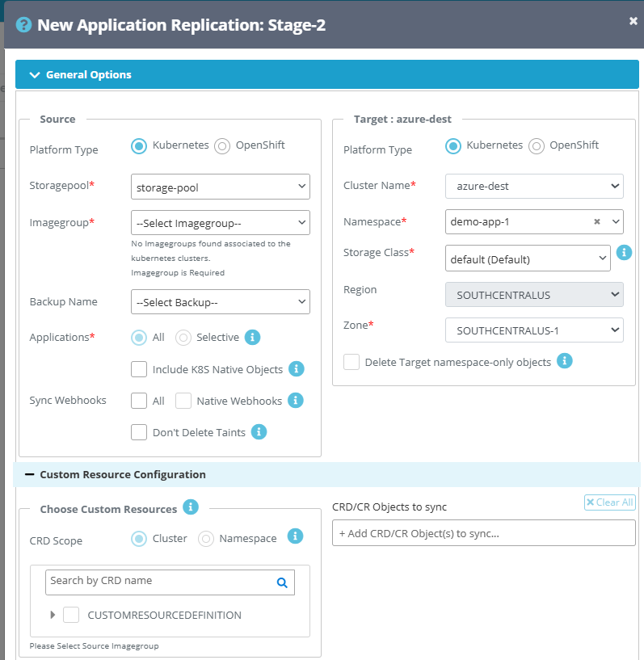
Task: Open the Zone dropdown
Action: [534, 330]
